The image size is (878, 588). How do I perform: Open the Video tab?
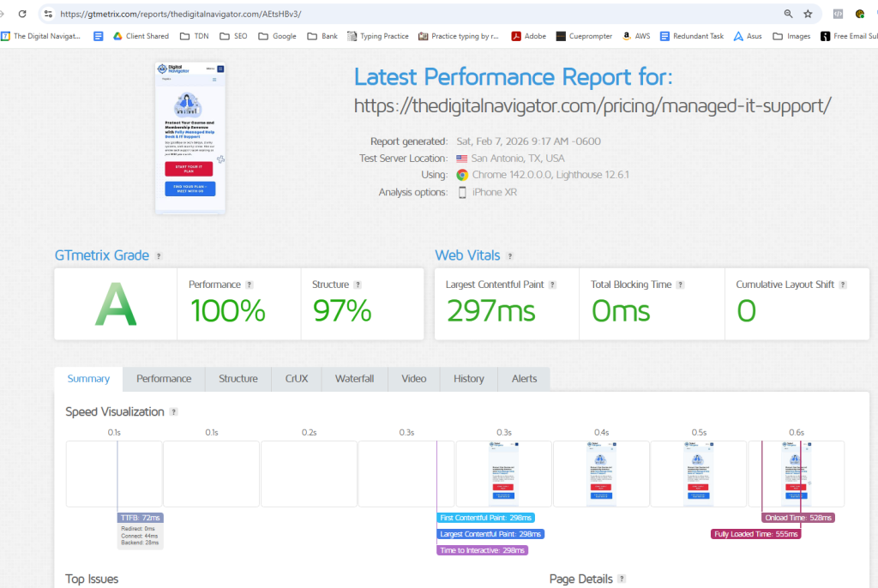coord(414,379)
